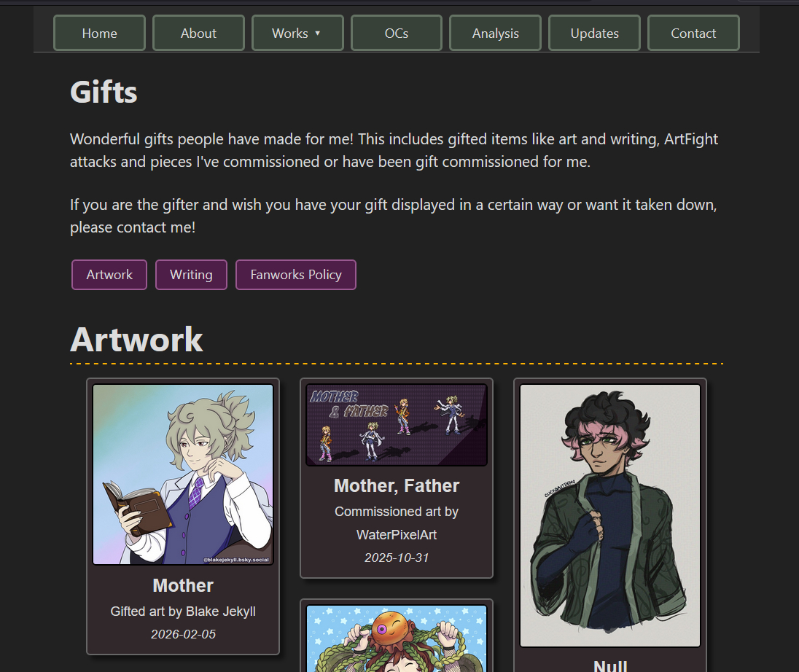Open the star-background octopus artwork thumbnail
Image resolution: width=799 pixels, height=672 pixels.
(x=397, y=638)
